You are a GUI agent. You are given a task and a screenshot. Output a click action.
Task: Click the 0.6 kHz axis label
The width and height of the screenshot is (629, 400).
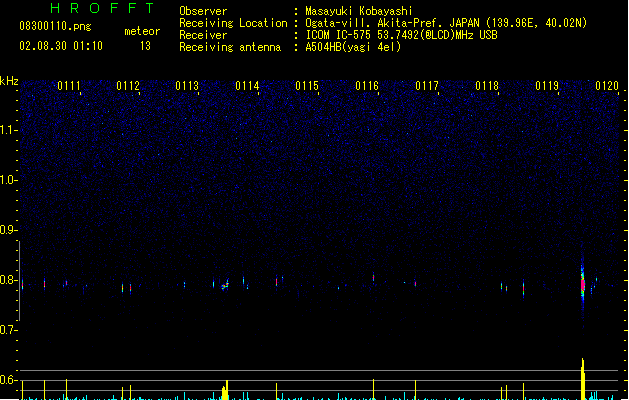click(x=8, y=380)
